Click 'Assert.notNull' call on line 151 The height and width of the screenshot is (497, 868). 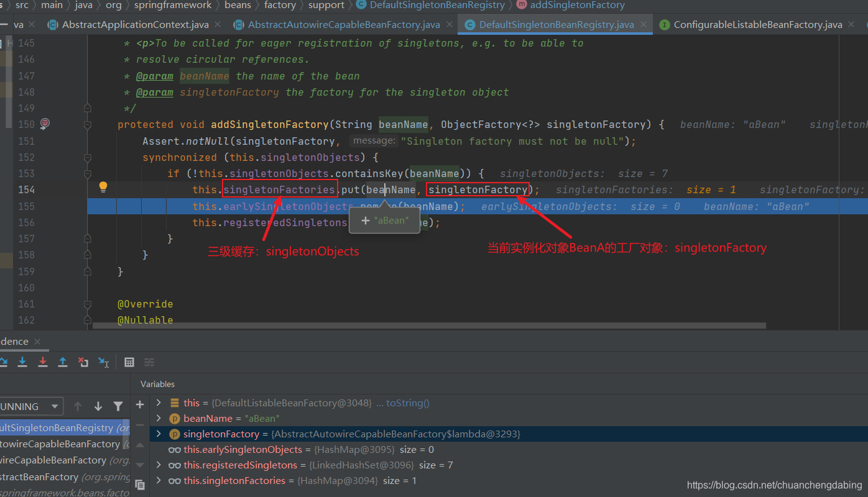(186, 141)
